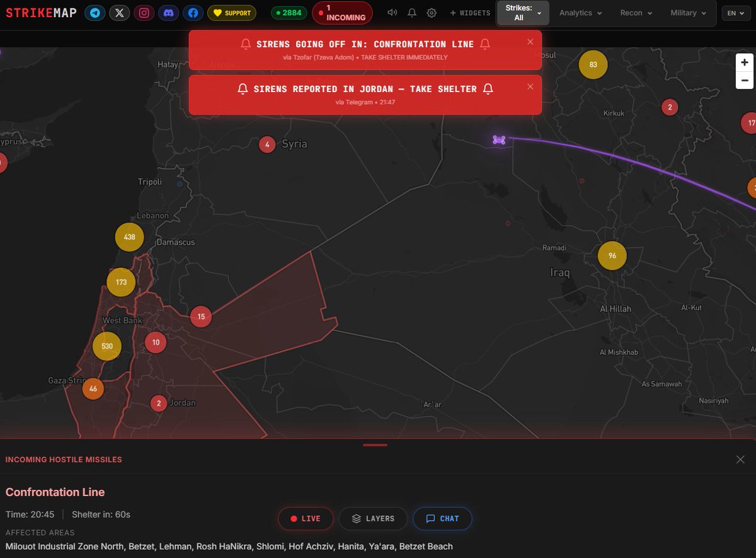
Task: Click the red 1 Incoming alert badge
Action: pos(342,13)
